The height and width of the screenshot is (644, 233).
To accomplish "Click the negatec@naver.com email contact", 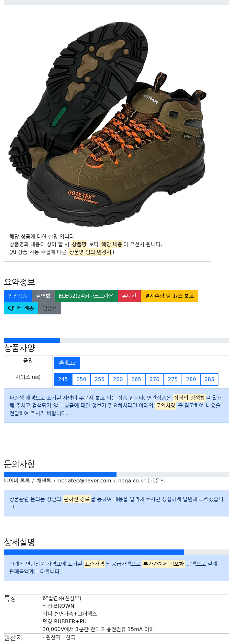I will (84, 480).
